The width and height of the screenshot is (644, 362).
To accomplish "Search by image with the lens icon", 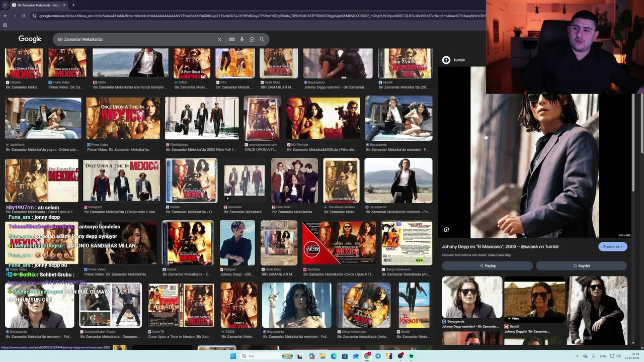I will pos(252,39).
